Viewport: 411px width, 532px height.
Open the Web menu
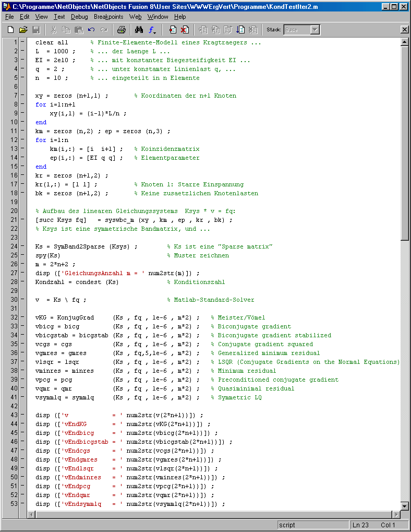point(136,17)
